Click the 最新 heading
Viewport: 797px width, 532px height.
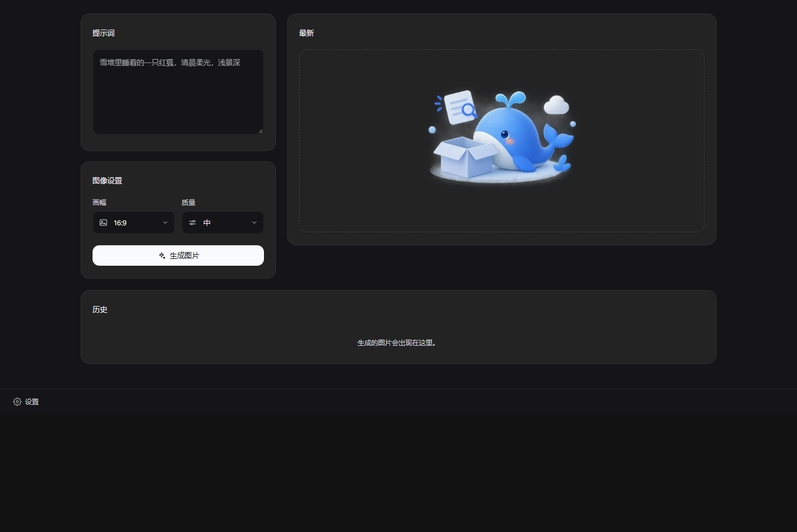tap(307, 33)
